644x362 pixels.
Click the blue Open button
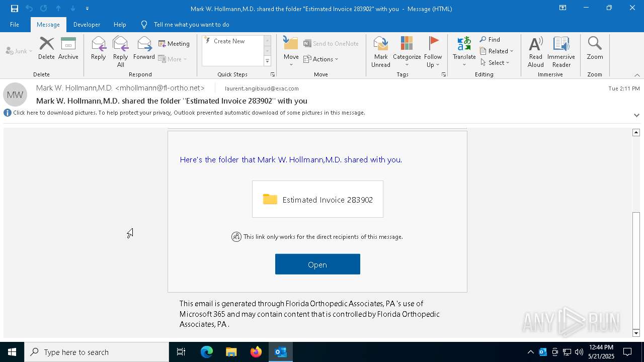click(317, 264)
